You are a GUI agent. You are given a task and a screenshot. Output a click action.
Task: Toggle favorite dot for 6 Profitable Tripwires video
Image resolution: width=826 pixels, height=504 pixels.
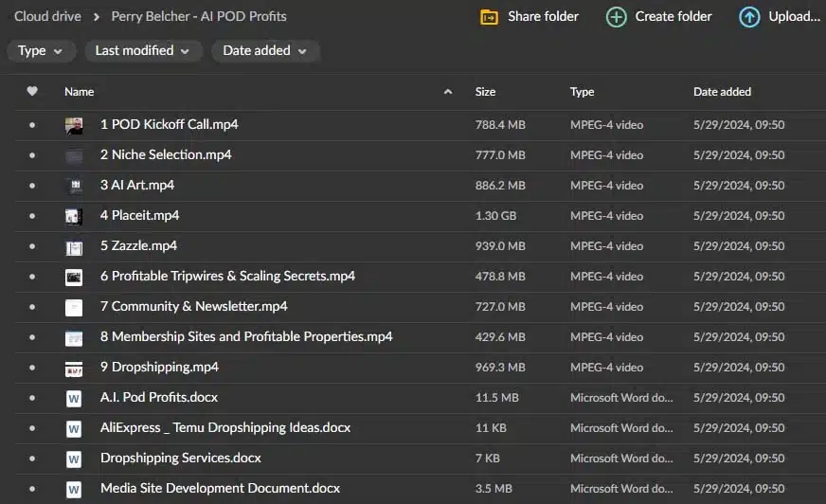pyautogui.click(x=32, y=277)
